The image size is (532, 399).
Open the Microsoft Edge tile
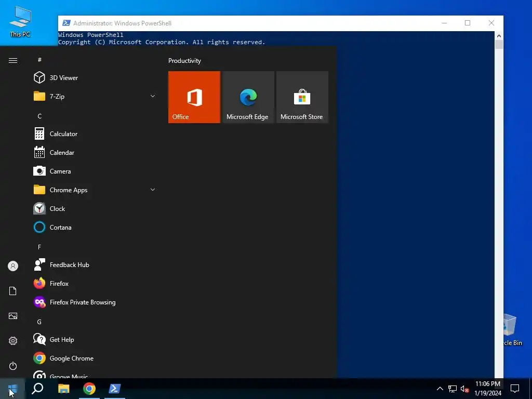(248, 97)
